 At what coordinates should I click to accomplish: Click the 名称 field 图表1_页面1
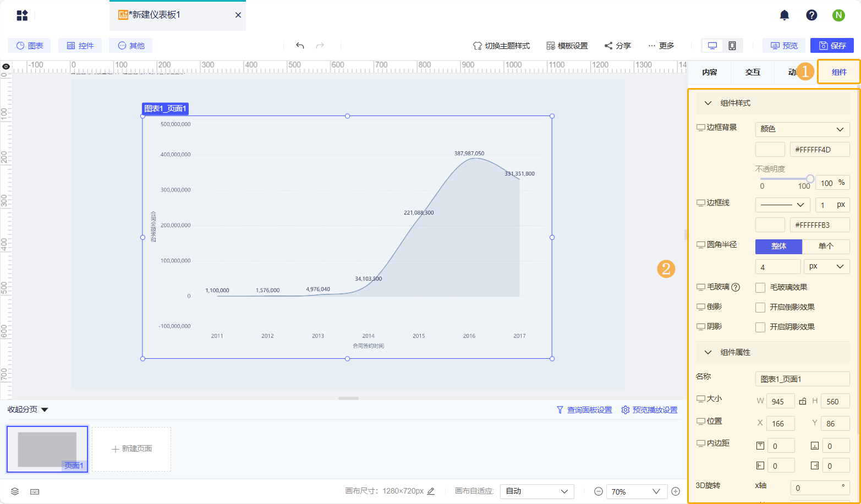(x=802, y=379)
